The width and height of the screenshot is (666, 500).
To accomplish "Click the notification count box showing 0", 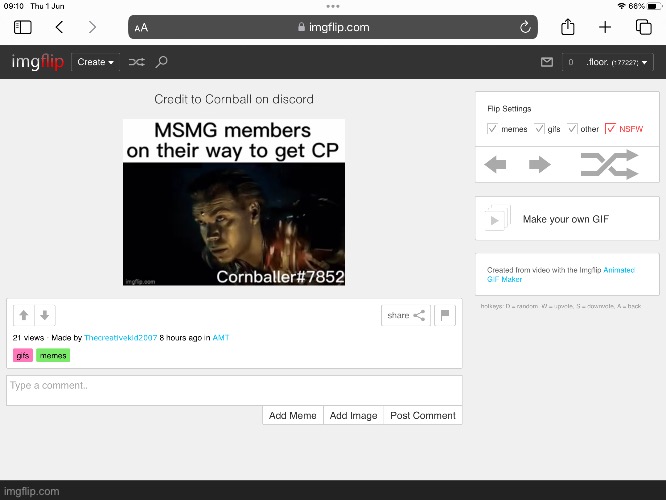I will [x=571, y=62].
